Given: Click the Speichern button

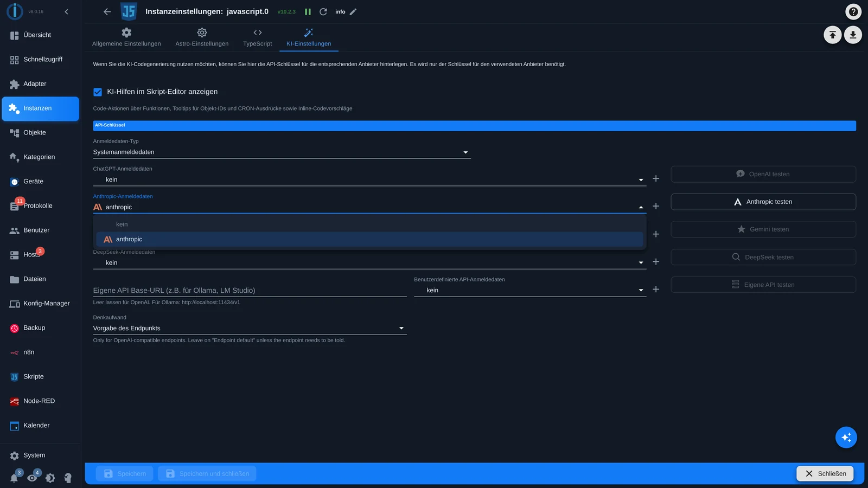Looking at the screenshot, I should [x=125, y=473].
